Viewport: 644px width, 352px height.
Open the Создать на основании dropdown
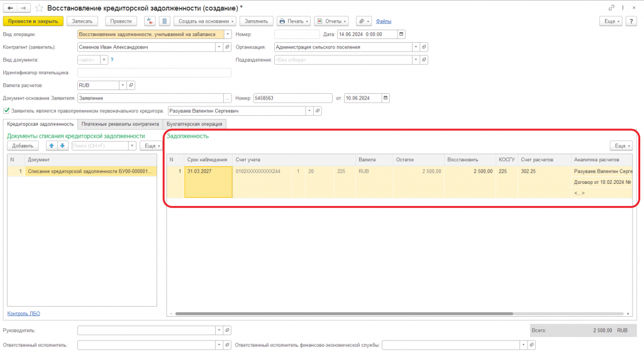(205, 21)
